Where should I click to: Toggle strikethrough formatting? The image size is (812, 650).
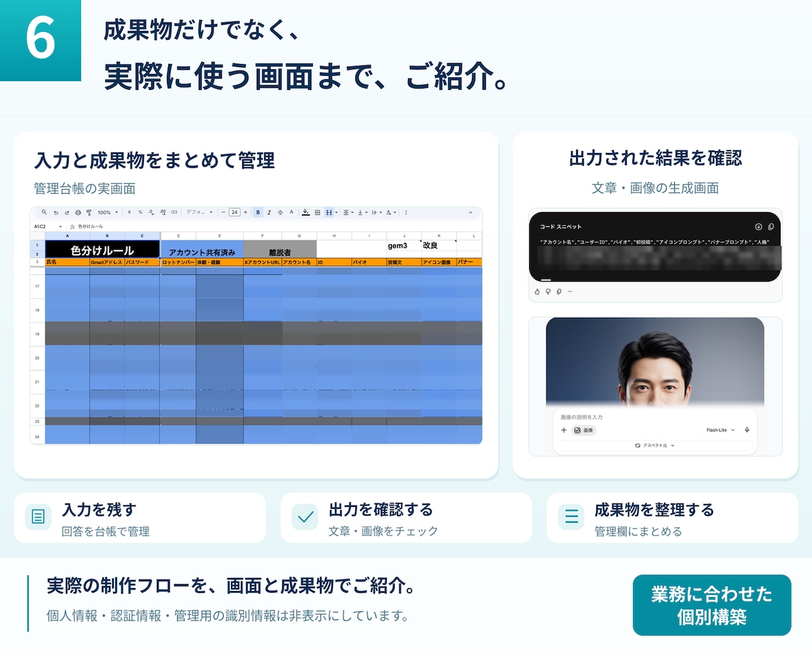(x=280, y=212)
